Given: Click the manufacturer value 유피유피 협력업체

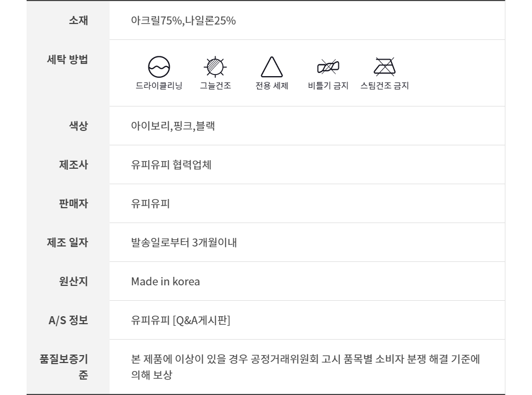Looking at the screenshot, I should click(171, 165).
